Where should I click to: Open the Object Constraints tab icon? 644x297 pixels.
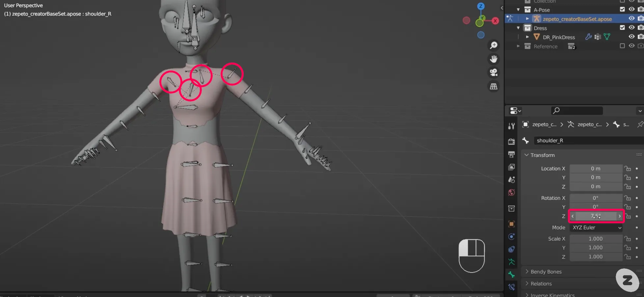point(511,249)
